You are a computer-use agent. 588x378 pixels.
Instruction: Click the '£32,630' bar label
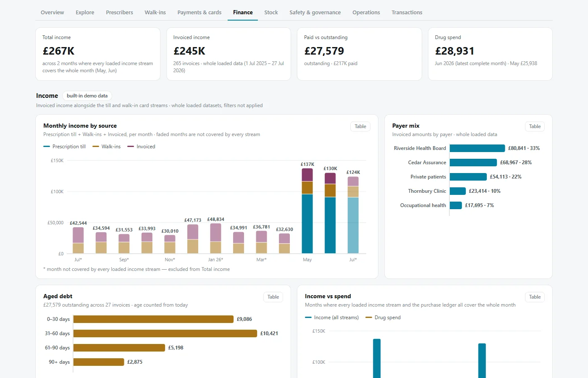284,229
